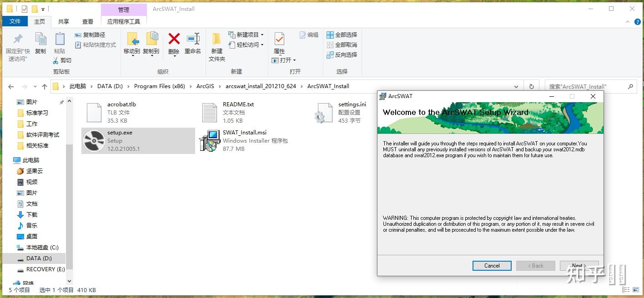Image resolution: width=644 pixels, height=298 pixels.
Task: Click the Rename (重命名) icon
Action: (x=193, y=39)
